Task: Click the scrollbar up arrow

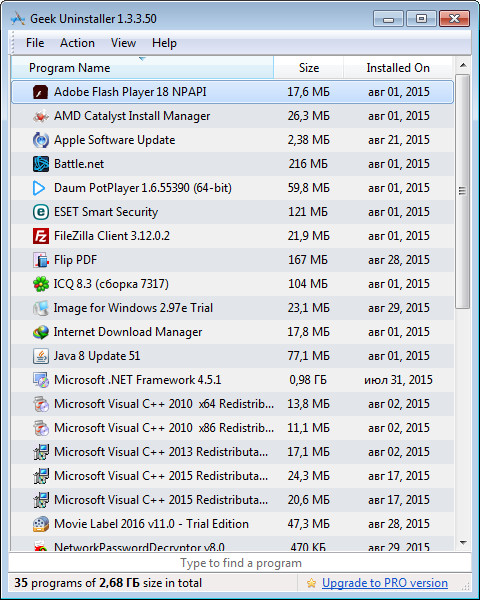Action: (x=463, y=65)
